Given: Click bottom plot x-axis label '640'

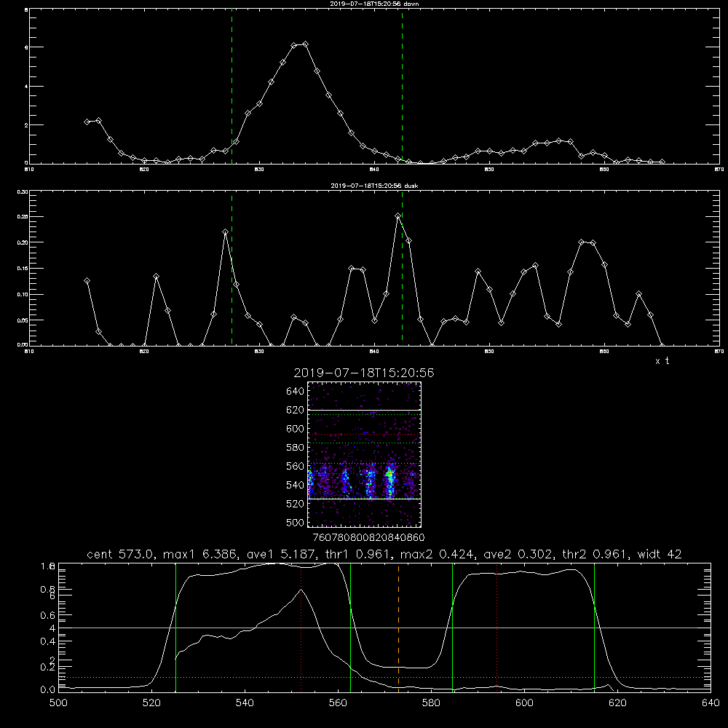Looking at the screenshot, I should point(711,703).
